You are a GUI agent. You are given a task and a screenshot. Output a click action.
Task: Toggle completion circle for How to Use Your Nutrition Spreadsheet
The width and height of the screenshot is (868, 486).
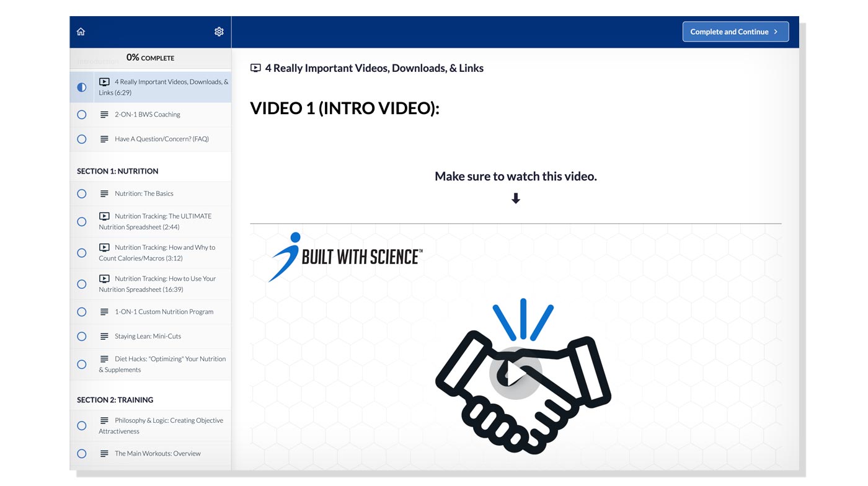coord(82,284)
